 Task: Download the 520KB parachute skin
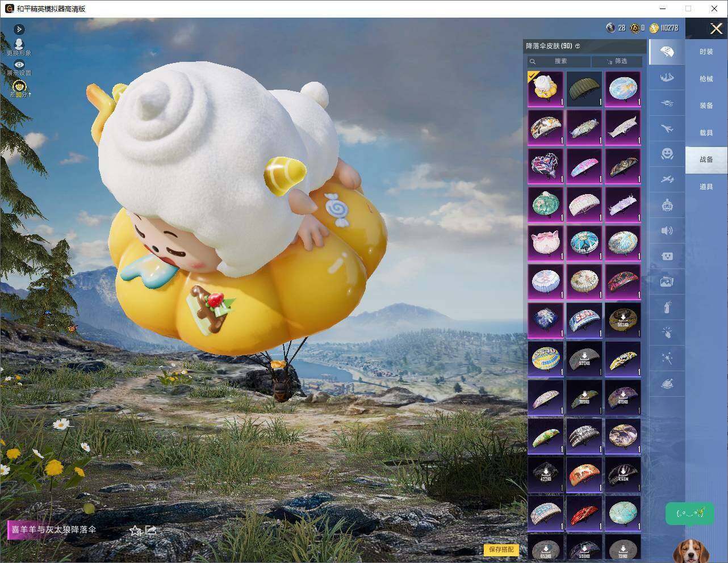pyautogui.click(x=584, y=359)
